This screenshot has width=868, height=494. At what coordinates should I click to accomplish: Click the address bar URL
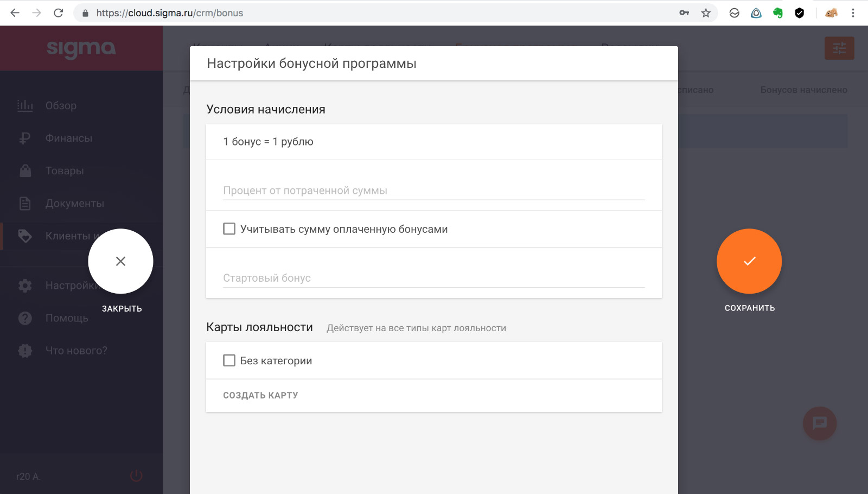pyautogui.click(x=169, y=13)
